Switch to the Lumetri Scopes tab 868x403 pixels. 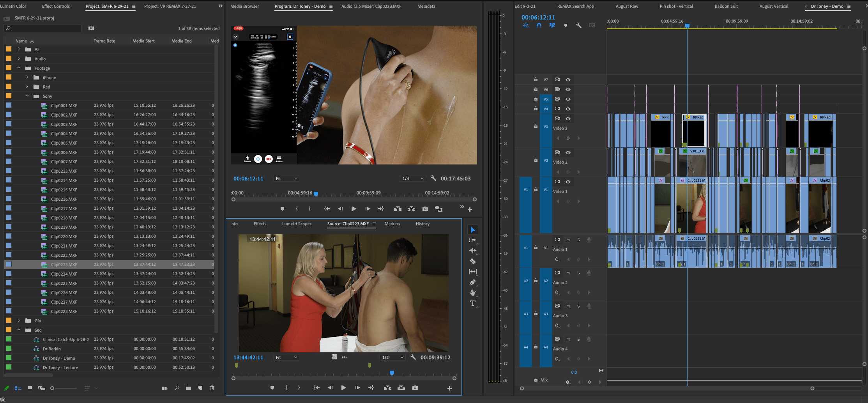click(297, 224)
